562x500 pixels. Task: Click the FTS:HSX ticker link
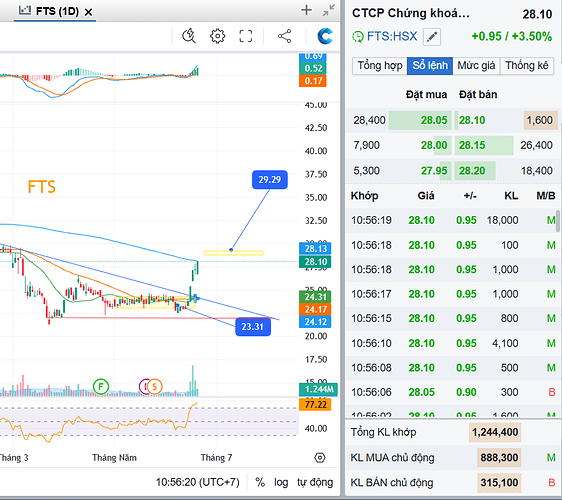click(392, 37)
